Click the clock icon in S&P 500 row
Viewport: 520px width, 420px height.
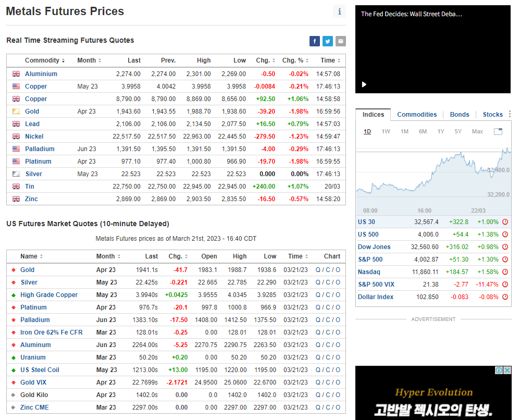(505, 260)
